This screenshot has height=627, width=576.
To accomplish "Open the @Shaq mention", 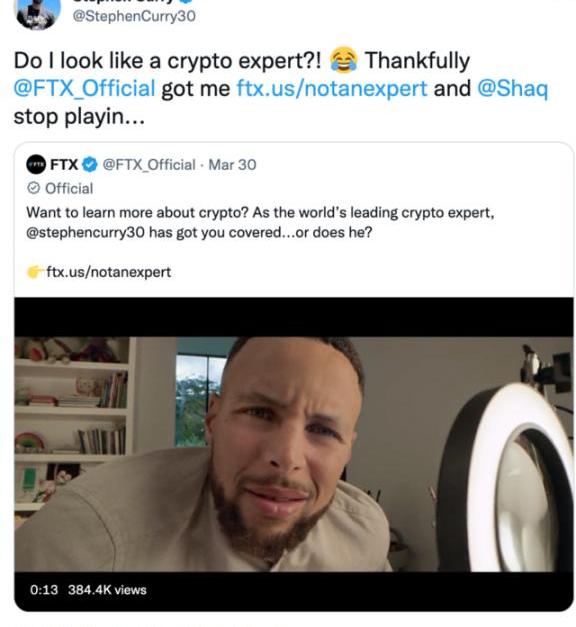I will tap(512, 89).
